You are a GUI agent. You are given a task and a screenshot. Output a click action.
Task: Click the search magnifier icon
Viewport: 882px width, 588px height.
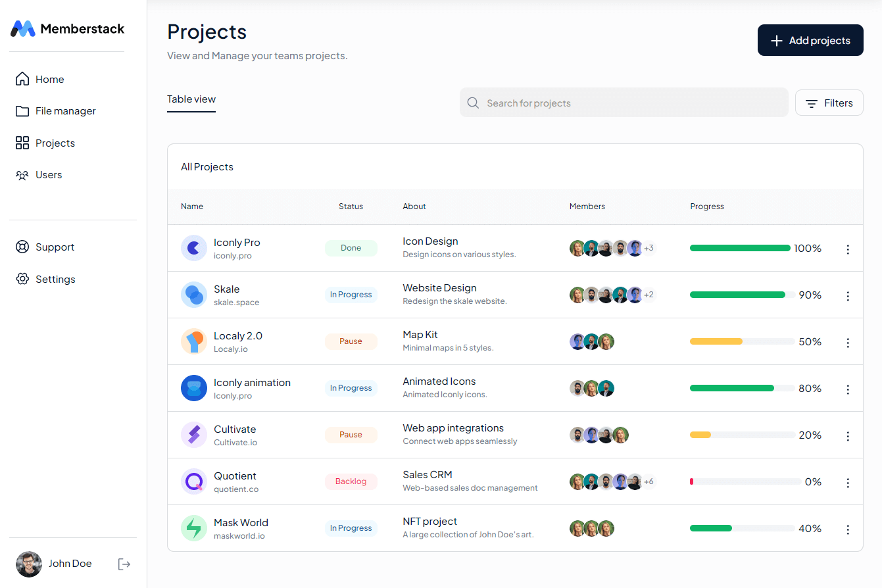473,103
